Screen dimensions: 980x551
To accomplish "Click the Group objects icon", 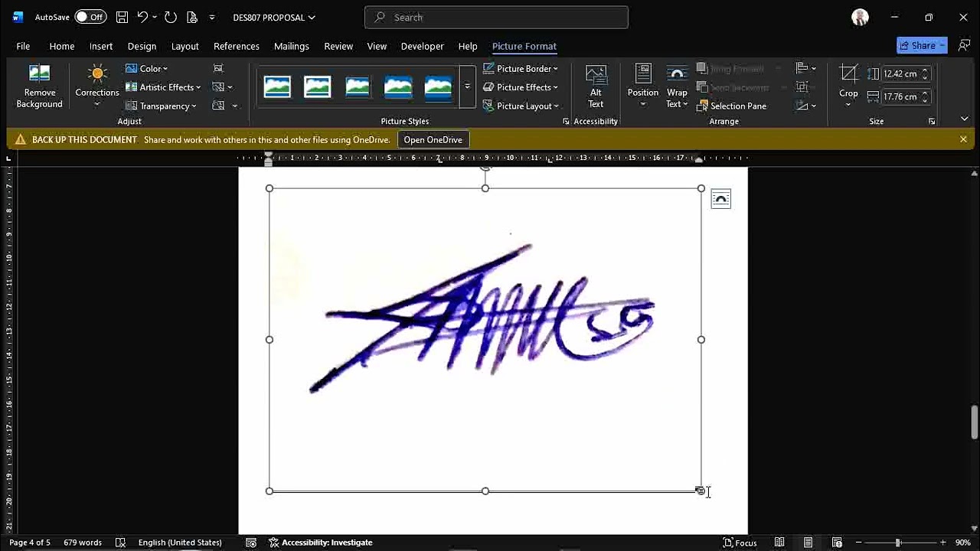I will tap(802, 87).
